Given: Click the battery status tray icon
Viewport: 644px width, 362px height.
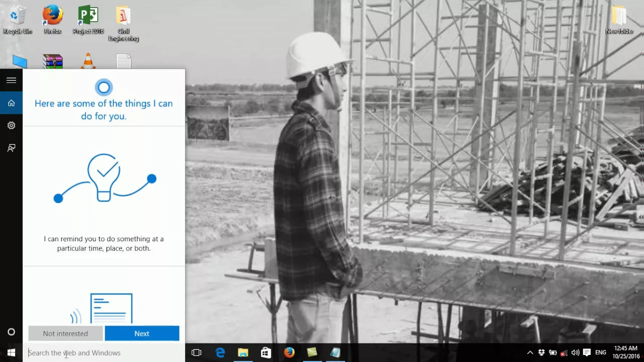Looking at the screenshot, I should [552, 353].
